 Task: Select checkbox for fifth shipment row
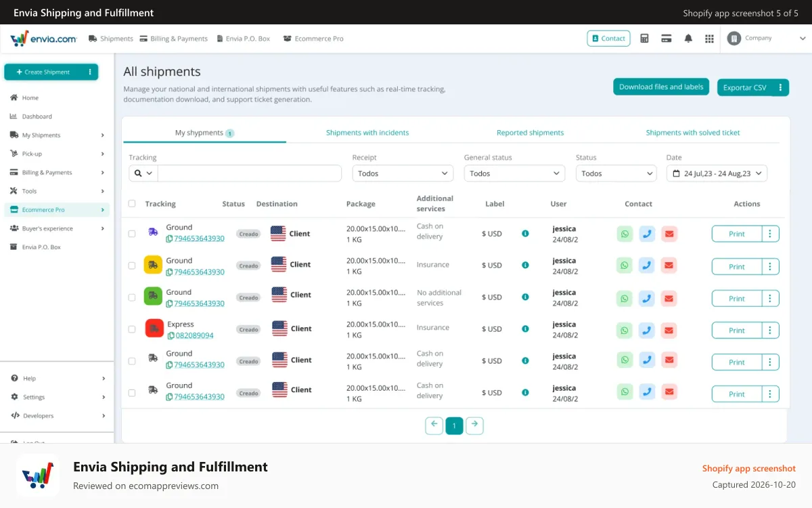(132, 361)
